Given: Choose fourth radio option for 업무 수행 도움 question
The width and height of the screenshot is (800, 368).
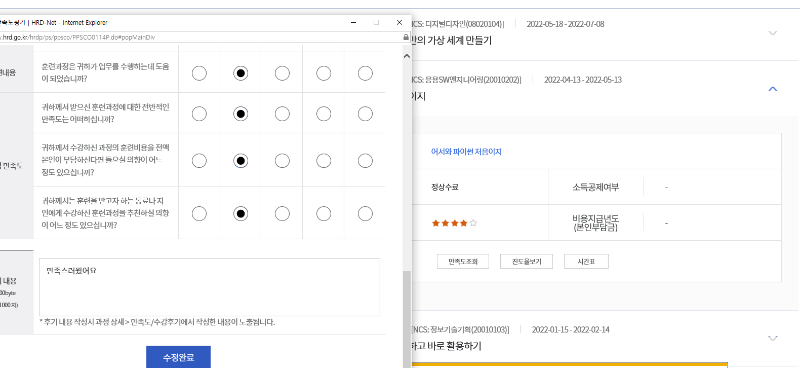Looking at the screenshot, I should pos(323,73).
